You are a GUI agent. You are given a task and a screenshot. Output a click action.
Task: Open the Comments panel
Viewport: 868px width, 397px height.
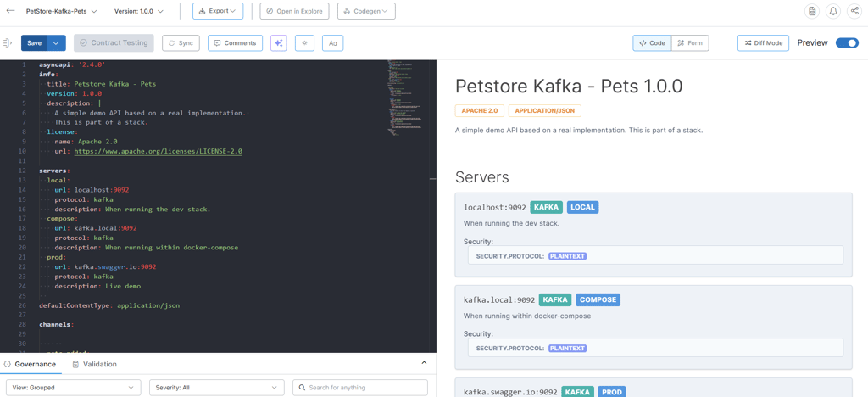click(235, 43)
